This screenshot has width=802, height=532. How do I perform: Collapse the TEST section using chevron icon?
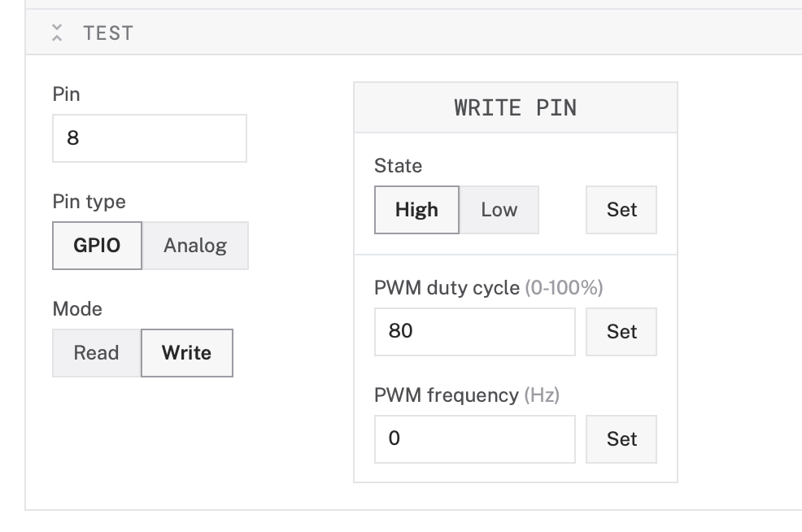pyautogui.click(x=56, y=33)
